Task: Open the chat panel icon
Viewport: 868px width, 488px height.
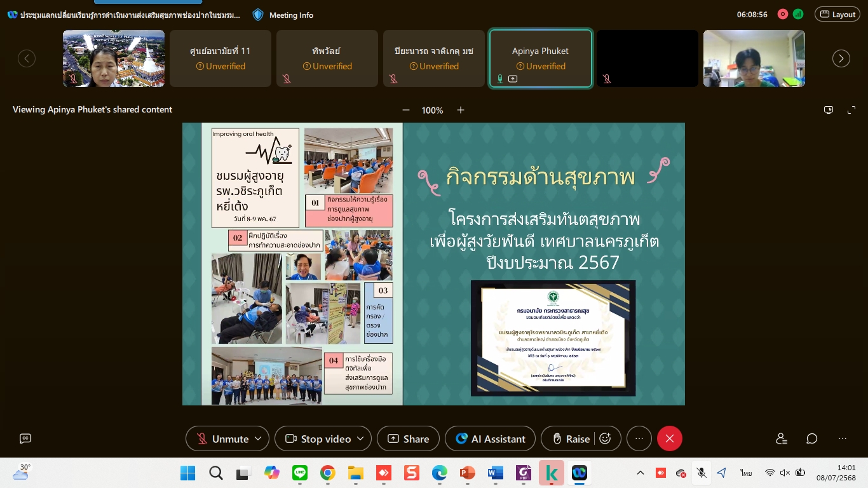Action: pos(811,438)
